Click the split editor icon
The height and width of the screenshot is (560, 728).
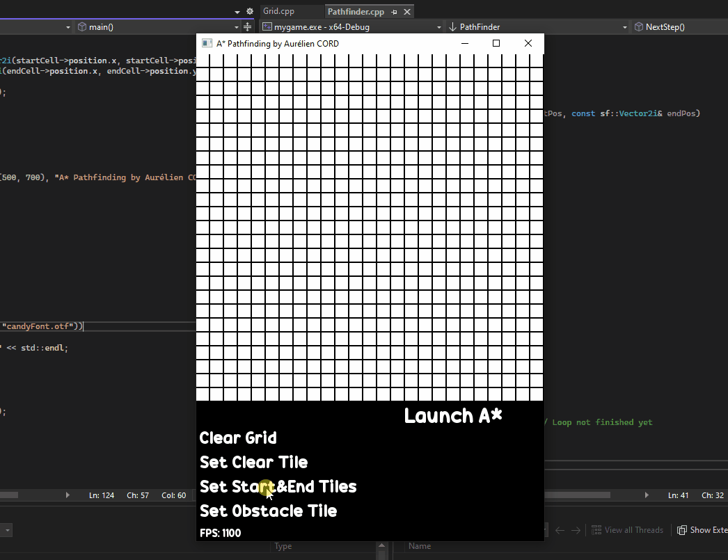click(x=247, y=27)
